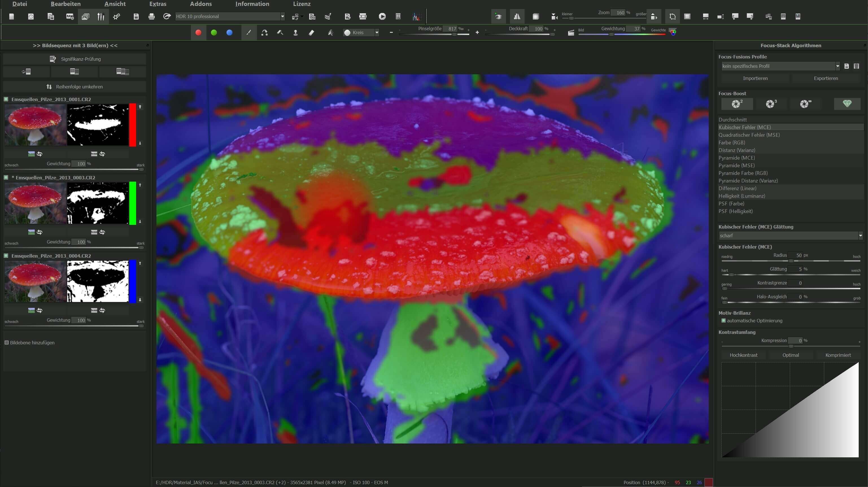Click mask thumbnail of Emsquellen_Pilze_2013_0004.CR2

(98, 281)
